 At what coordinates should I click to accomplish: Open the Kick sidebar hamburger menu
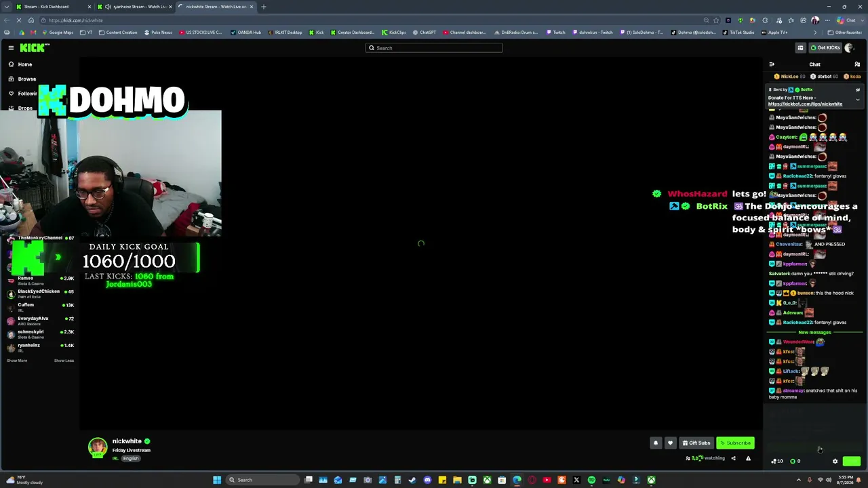tap(11, 47)
